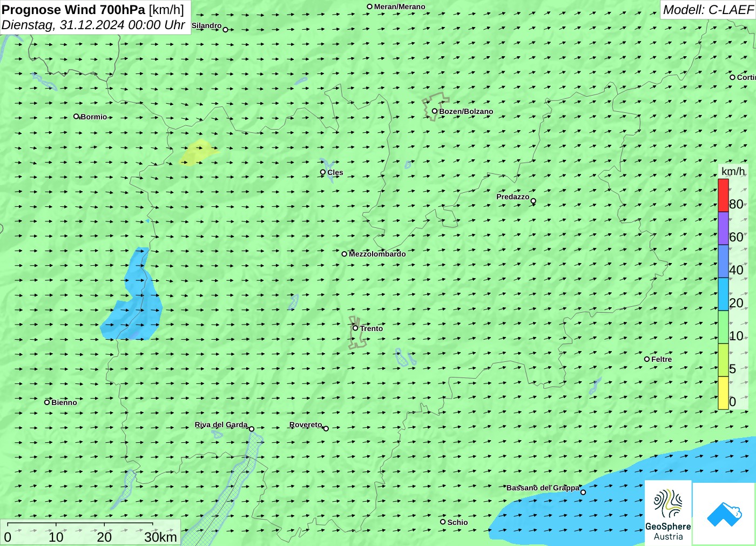Click the Bozen/Bolzano city marker

(x=435, y=111)
